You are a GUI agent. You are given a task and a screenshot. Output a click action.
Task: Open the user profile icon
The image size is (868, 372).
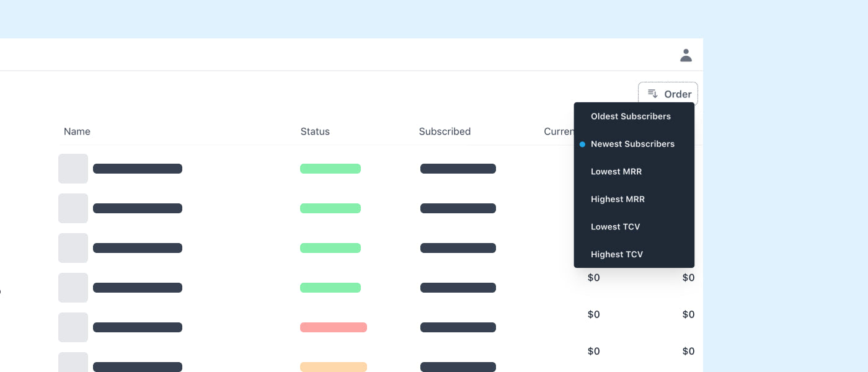(686, 55)
